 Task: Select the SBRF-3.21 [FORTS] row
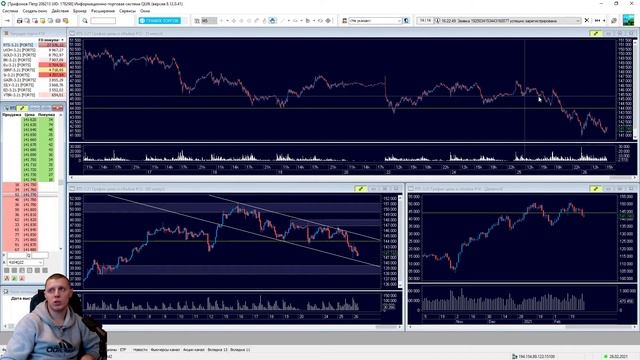point(33,70)
